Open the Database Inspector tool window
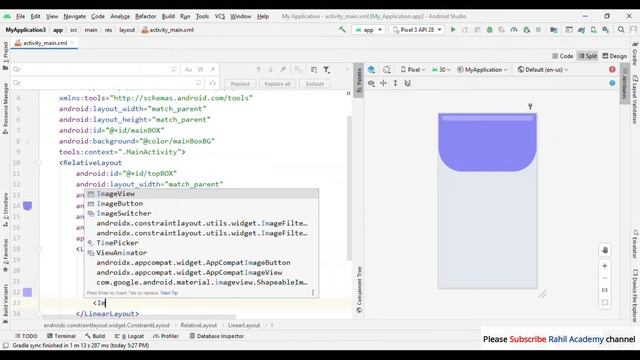This screenshot has width=640, height=360. (216, 336)
